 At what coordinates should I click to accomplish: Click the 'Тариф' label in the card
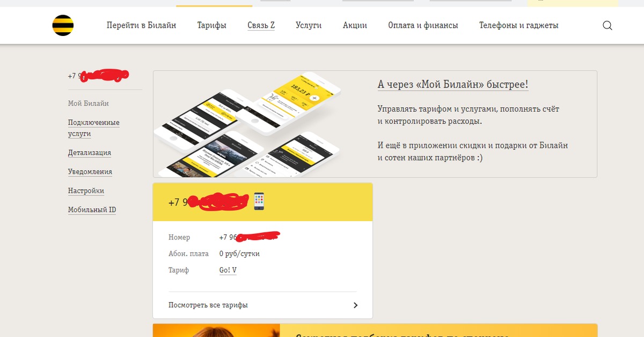[x=179, y=270]
